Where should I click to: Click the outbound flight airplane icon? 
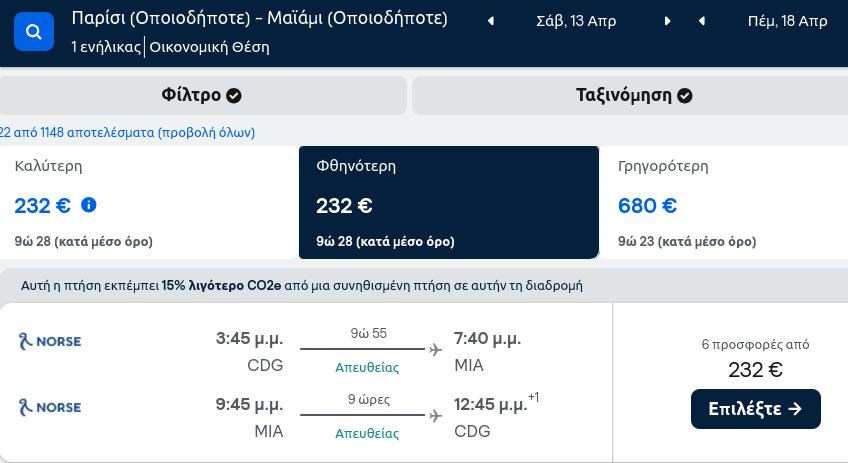point(435,350)
